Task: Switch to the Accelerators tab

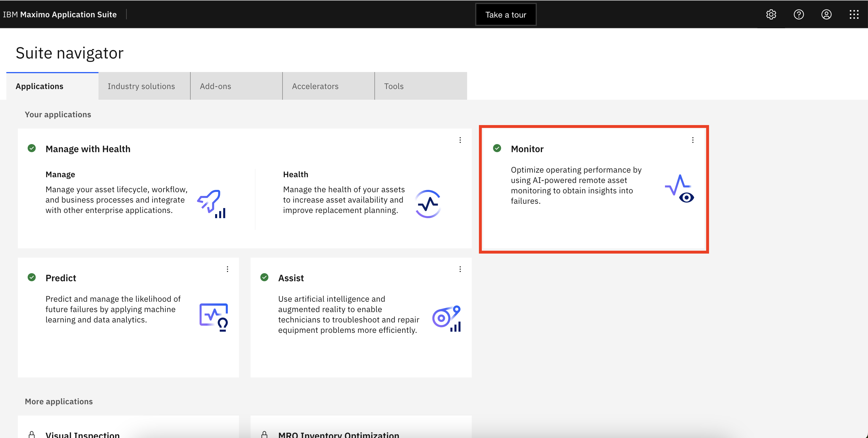Action: 329,86
